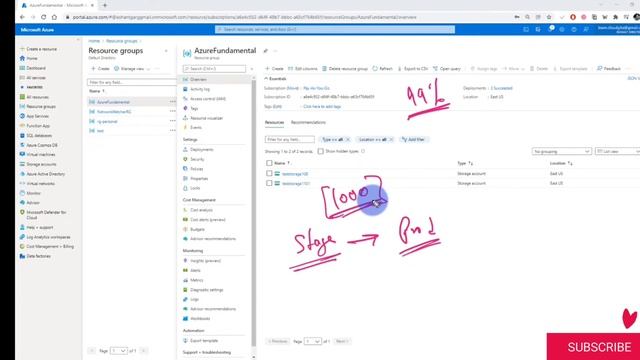Click the resource menu vertical scrollbar
The height and width of the screenshot is (360, 640).
click(x=253, y=212)
